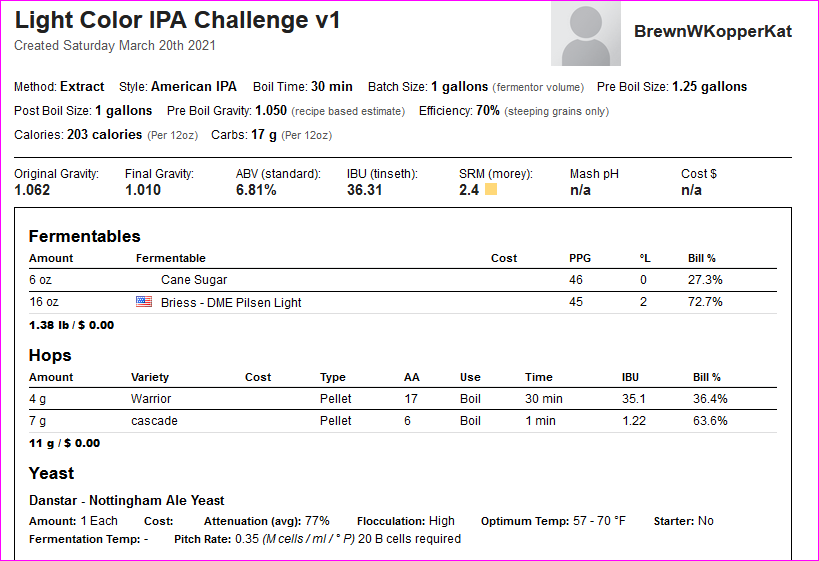Click the user avatar placeholder image
819x561 pixels.
[x=586, y=33]
